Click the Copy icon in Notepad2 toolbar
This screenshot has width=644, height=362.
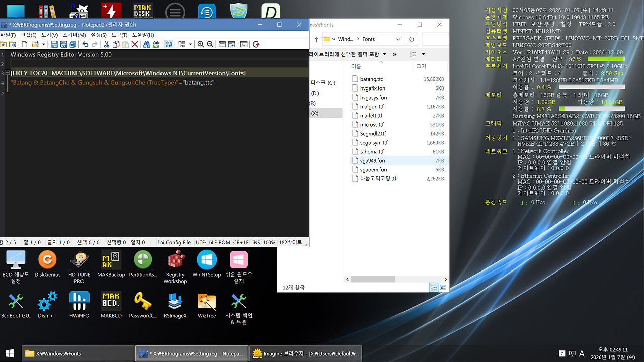pos(116,44)
